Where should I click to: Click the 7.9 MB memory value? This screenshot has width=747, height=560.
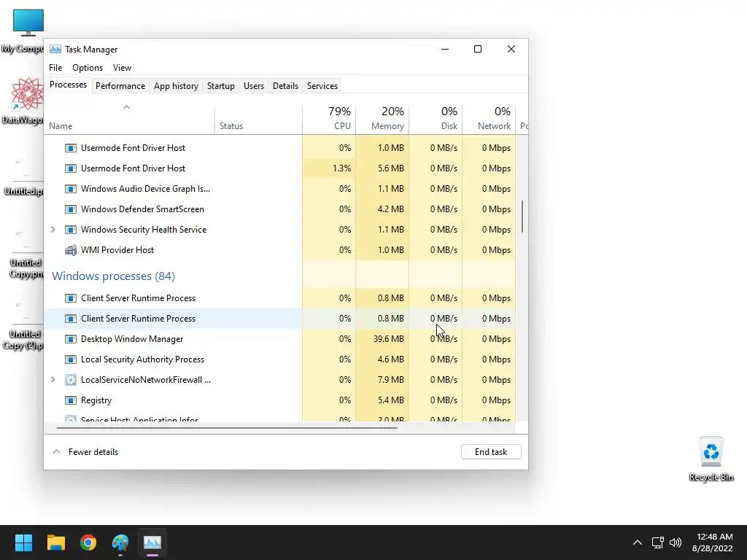click(391, 380)
